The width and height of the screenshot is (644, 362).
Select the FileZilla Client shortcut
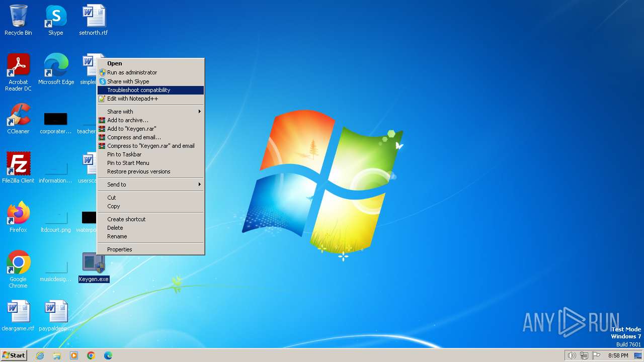tap(18, 167)
